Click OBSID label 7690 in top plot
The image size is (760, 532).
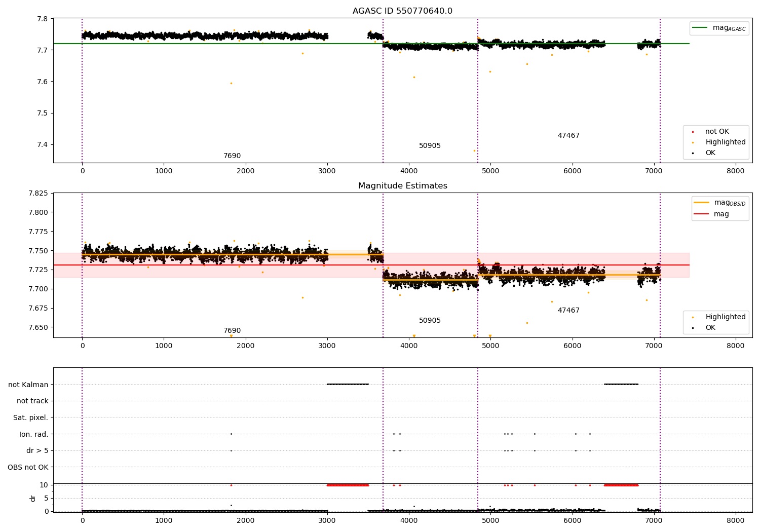[x=232, y=156]
